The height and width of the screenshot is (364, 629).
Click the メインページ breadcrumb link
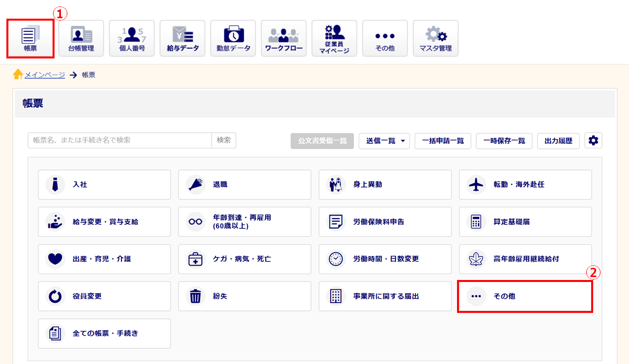coord(45,75)
